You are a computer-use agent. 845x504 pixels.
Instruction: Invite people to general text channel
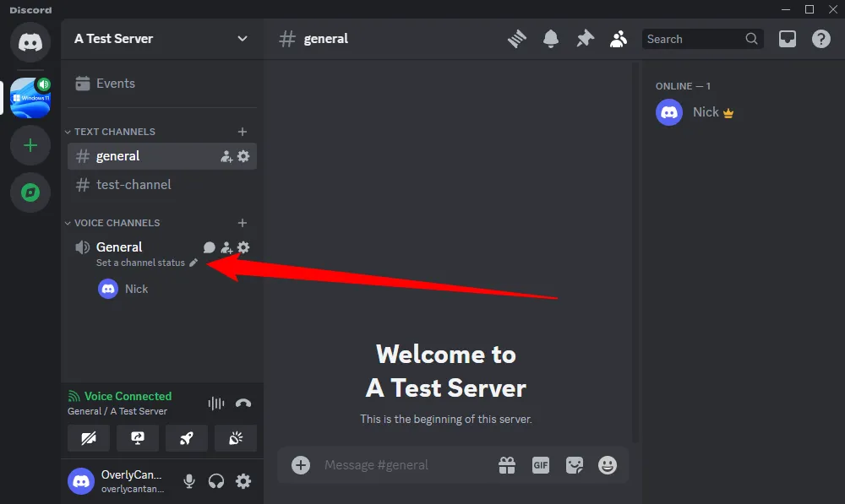226,157
